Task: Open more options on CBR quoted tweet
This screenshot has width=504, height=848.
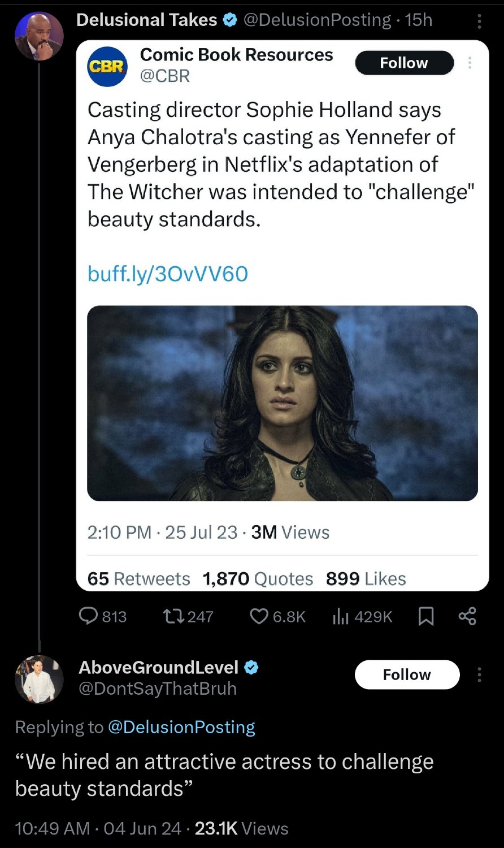Action: click(x=470, y=63)
